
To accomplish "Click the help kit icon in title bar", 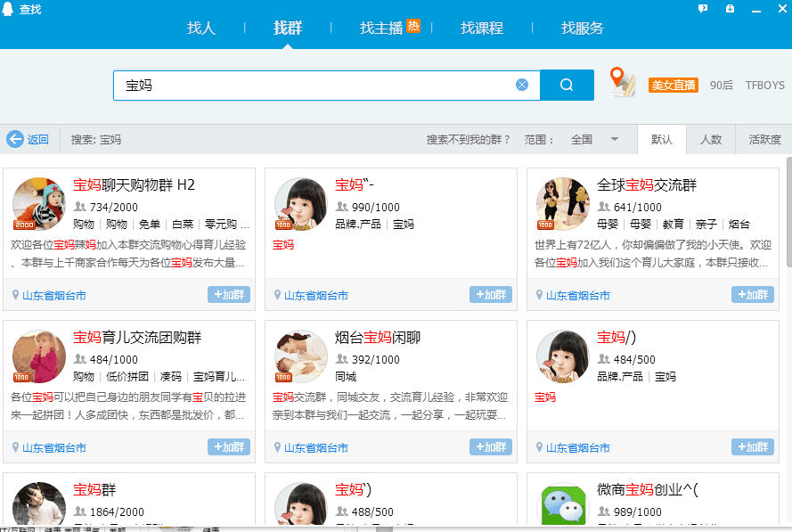I will [x=731, y=8].
